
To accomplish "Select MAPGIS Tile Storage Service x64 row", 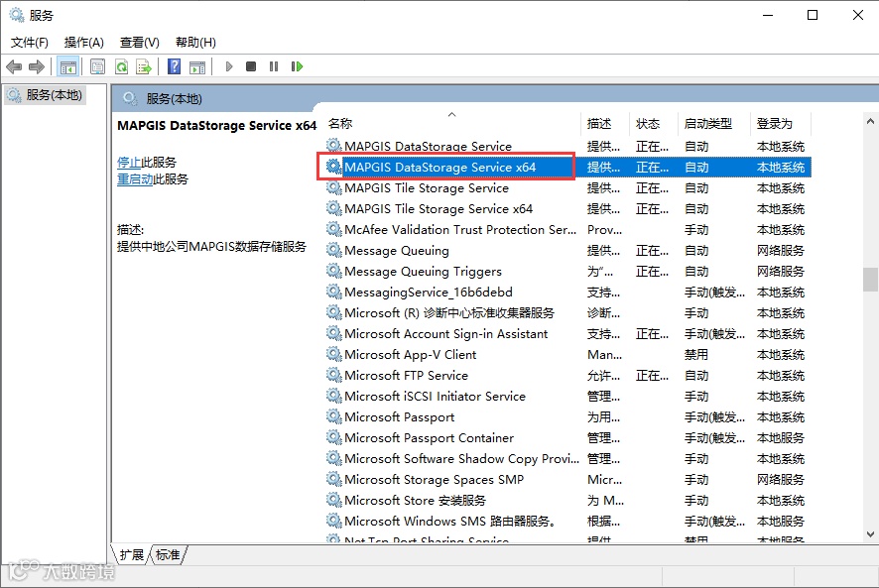I will click(x=567, y=208).
